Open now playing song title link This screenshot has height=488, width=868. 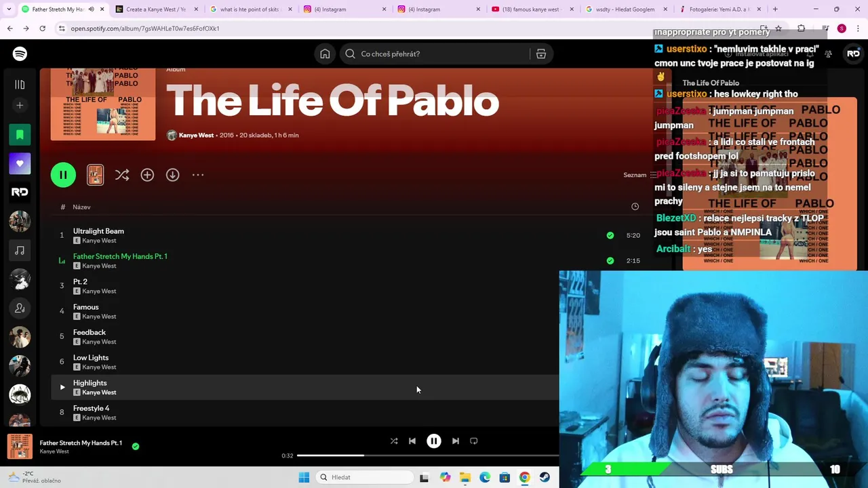click(81, 443)
